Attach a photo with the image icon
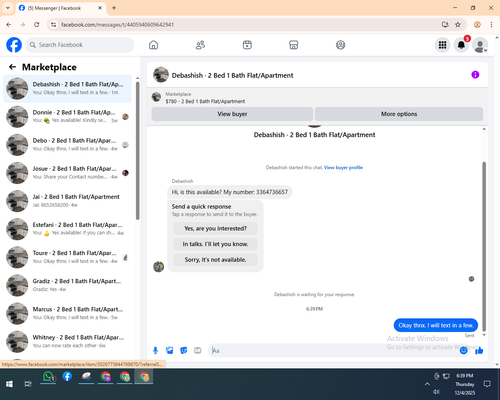Image resolution: width=500 pixels, height=400 pixels. click(x=170, y=350)
